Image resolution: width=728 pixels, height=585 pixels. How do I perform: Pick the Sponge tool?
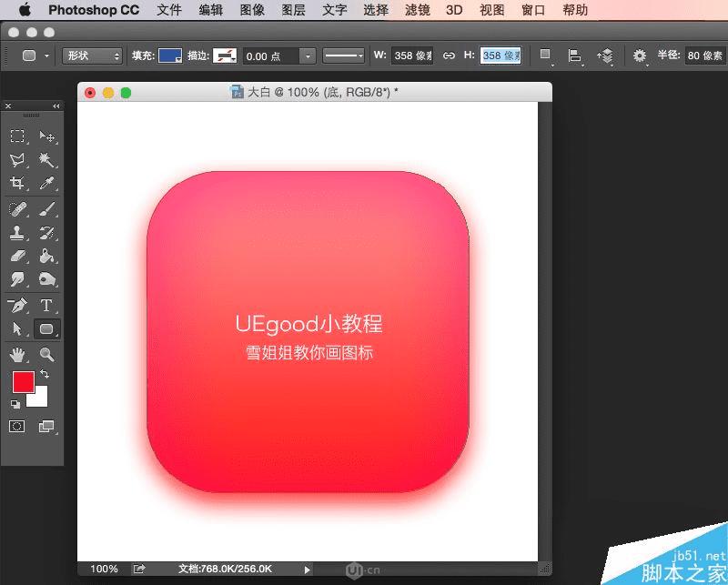pos(46,279)
